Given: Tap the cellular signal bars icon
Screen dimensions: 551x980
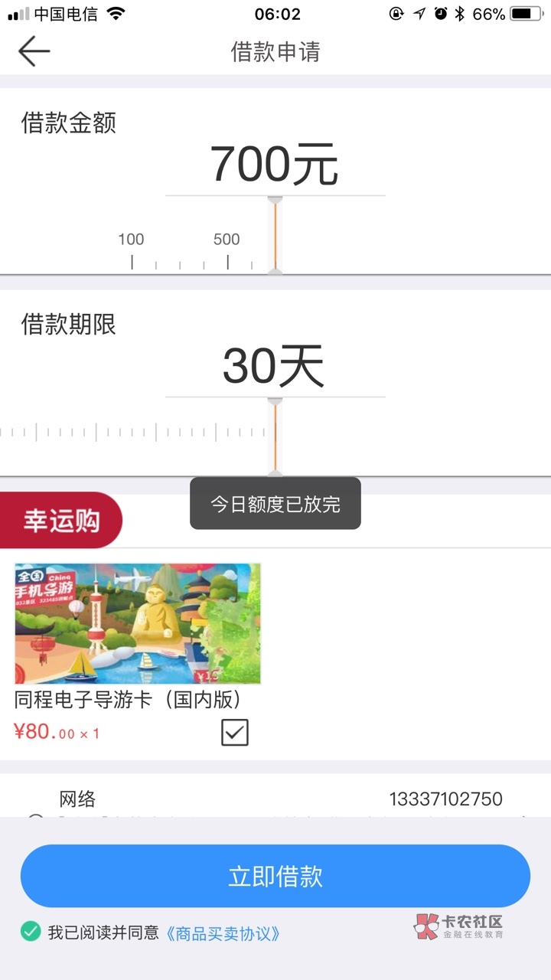Looking at the screenshot, I should [18, 15].
